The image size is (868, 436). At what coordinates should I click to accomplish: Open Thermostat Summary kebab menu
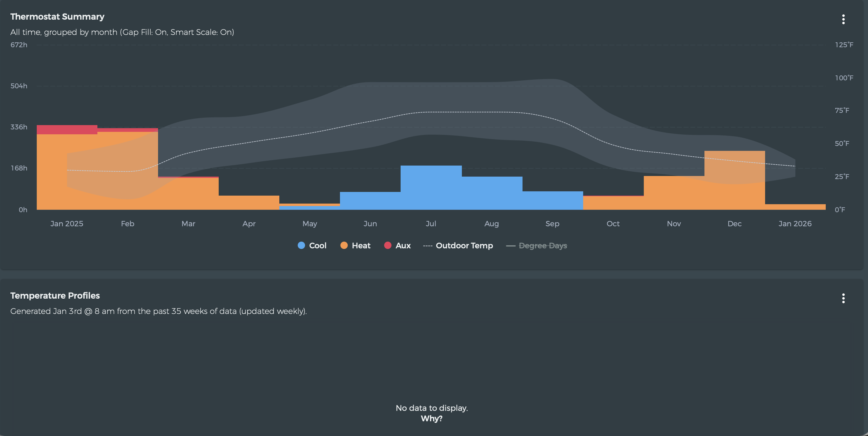click(843, 19)
